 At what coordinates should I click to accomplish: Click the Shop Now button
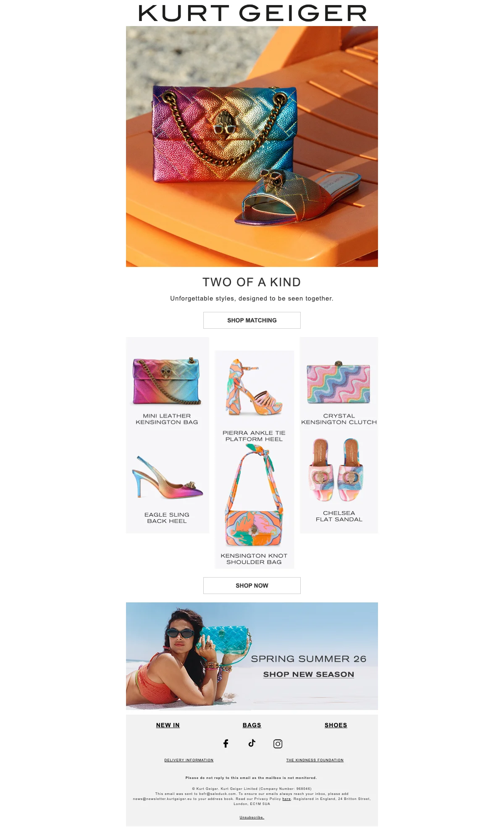click(x=252, y=586)
